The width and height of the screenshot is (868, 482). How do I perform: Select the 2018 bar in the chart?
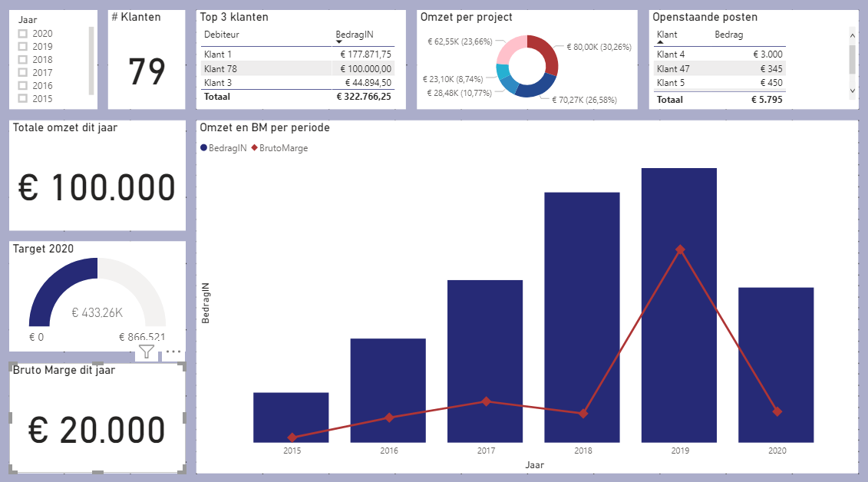click(x=582, y=318)
